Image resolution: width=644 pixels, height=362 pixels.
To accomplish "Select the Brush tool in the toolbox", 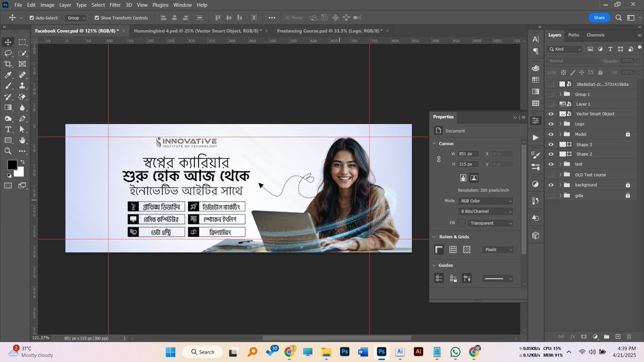I will pyautogui.click(x=9, y=86).
